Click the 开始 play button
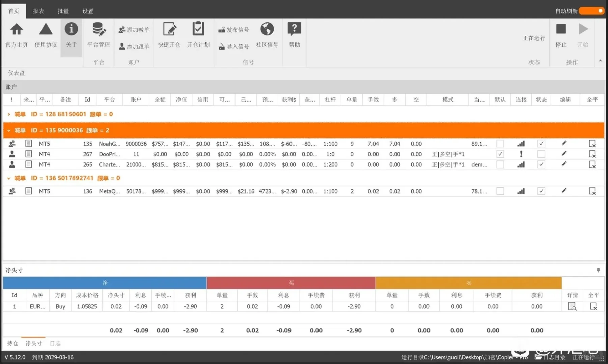The image size is (608, 364). coord(583,29)
